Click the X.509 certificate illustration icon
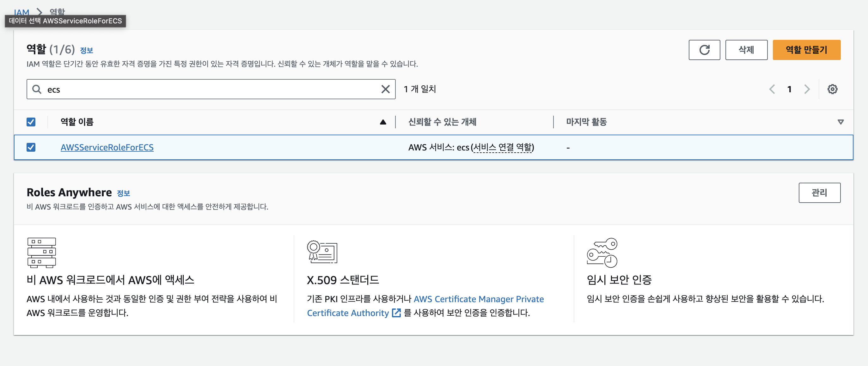Image resolution: width=868 pixels, height=366 pixels. [322, 252]
